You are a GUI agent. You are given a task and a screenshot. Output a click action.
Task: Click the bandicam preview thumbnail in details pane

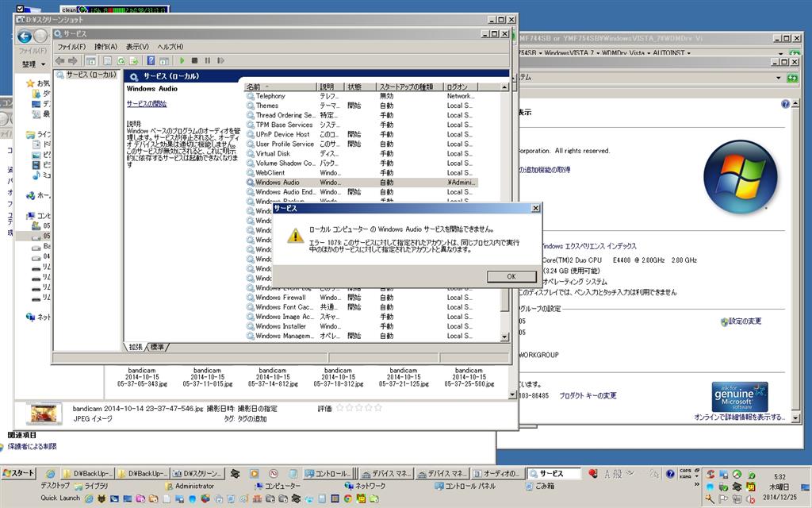tap(44, 414)
